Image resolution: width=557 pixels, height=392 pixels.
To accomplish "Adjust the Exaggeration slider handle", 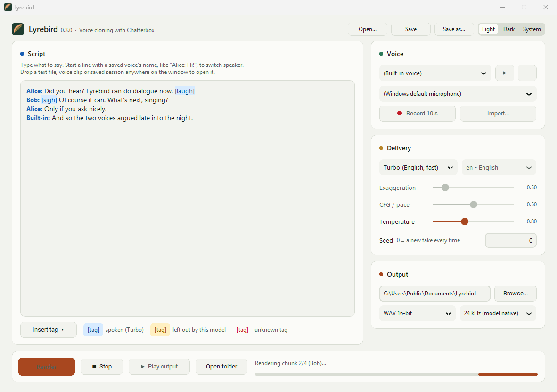I will pyautogui.click(x=445, y=188).
